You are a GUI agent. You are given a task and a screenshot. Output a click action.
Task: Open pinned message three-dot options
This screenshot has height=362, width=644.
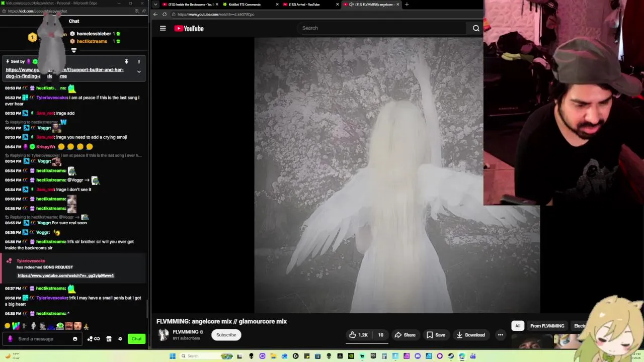tap(139, 61)
